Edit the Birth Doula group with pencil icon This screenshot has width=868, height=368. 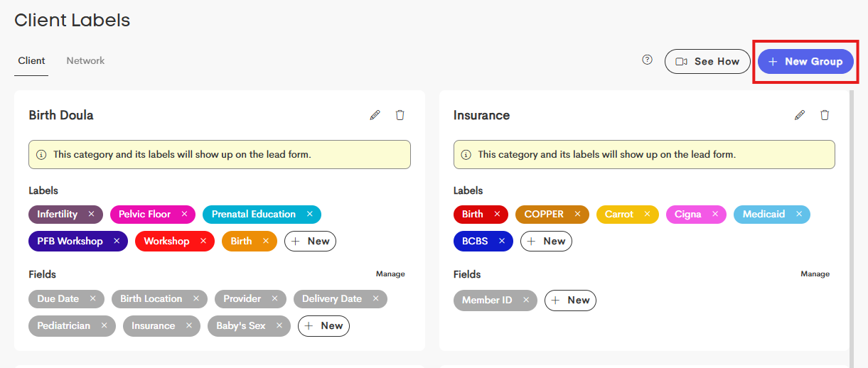pyautogui.click(x=375, y=115)
